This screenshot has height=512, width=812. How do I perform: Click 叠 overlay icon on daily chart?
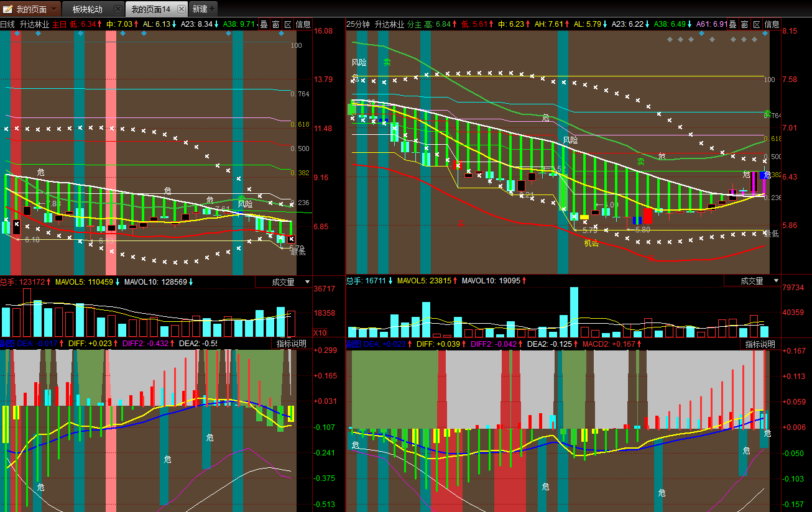pos(263,24)
